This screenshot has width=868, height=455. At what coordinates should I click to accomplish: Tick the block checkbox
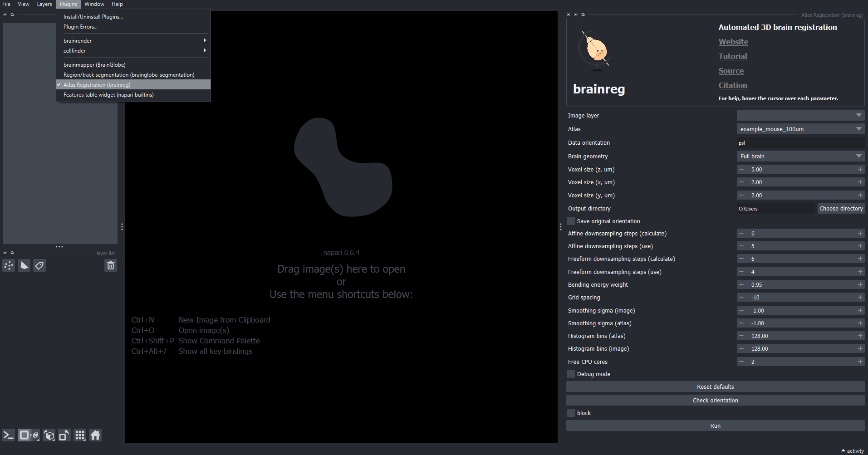point(571,413)
